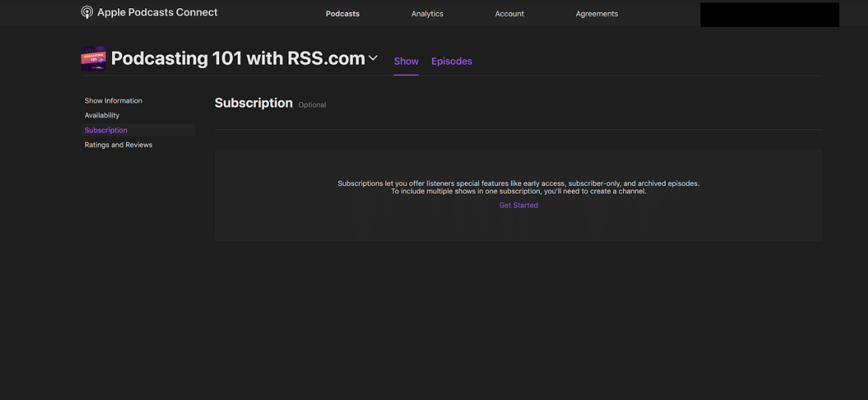Open the Account menu item
This screenshot has height=400, width=868.
point(509,13)
